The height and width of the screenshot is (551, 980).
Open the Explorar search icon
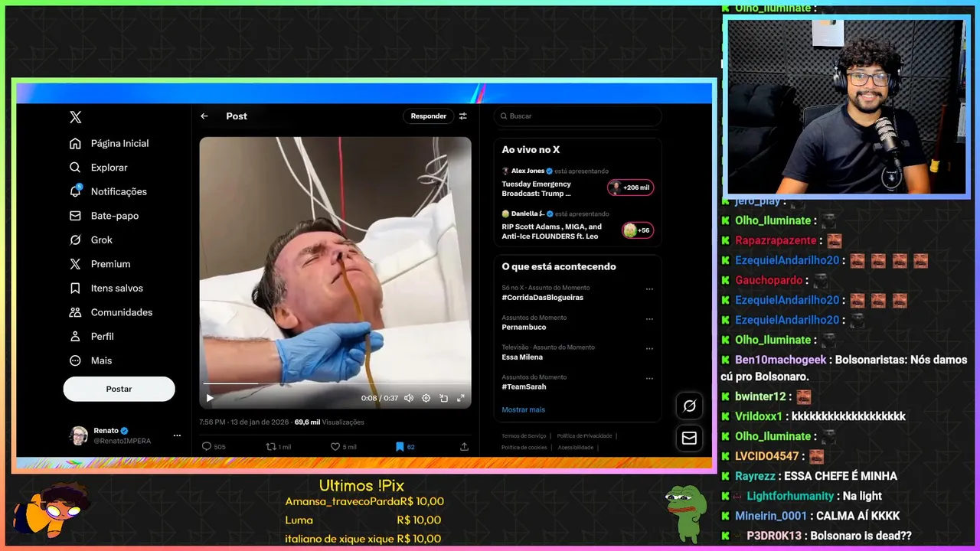click(x=75, y=168)
